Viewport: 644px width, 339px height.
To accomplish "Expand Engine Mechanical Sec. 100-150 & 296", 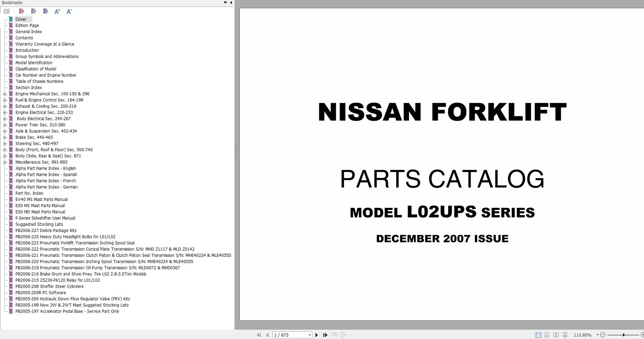I will [x=5, y=94].
